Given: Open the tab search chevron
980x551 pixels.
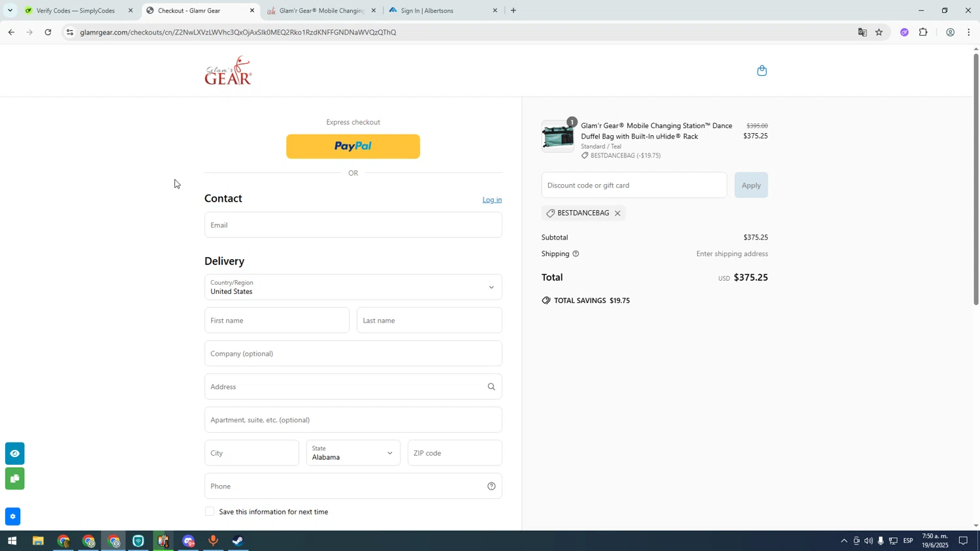Looking at the screenshot, I should (10, 10).
